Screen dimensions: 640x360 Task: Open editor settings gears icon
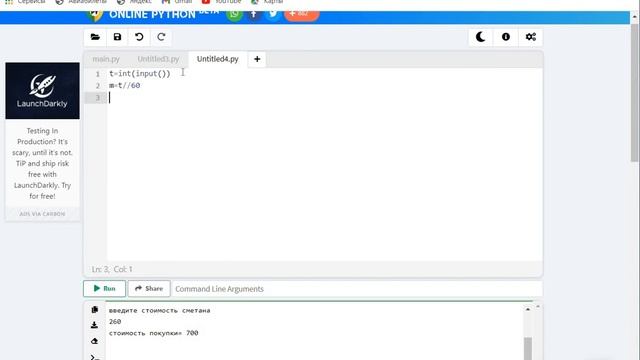[531, 37]
